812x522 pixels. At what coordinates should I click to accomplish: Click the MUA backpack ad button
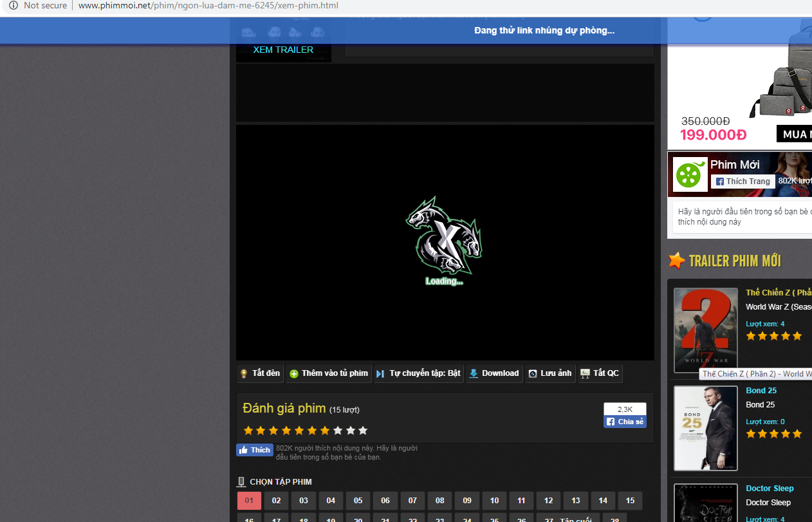point(795,134)
